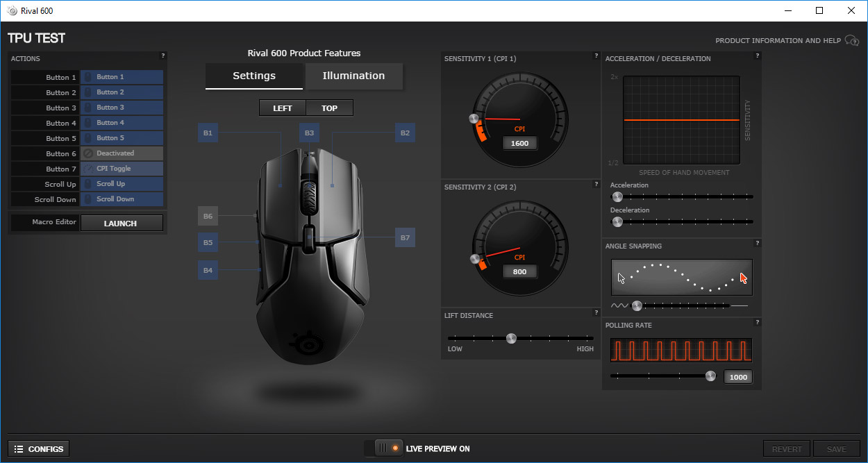Click the Save button
The height and width of the screenshot is (463, 868).
coord(837,449)
